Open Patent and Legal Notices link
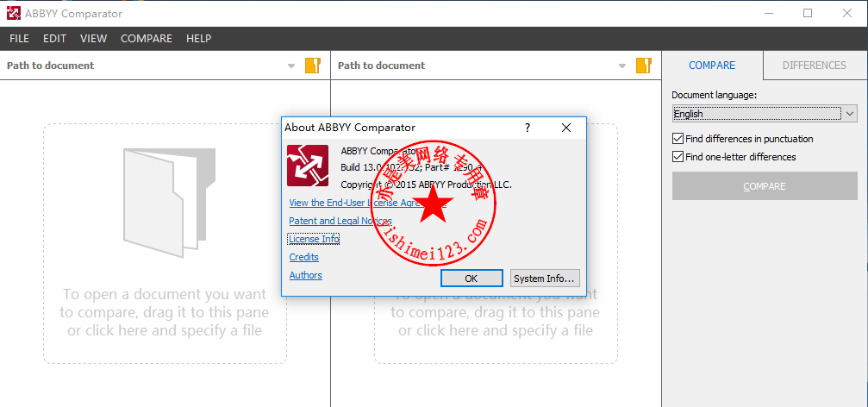The image size is (868, 407). pos(340,221)
